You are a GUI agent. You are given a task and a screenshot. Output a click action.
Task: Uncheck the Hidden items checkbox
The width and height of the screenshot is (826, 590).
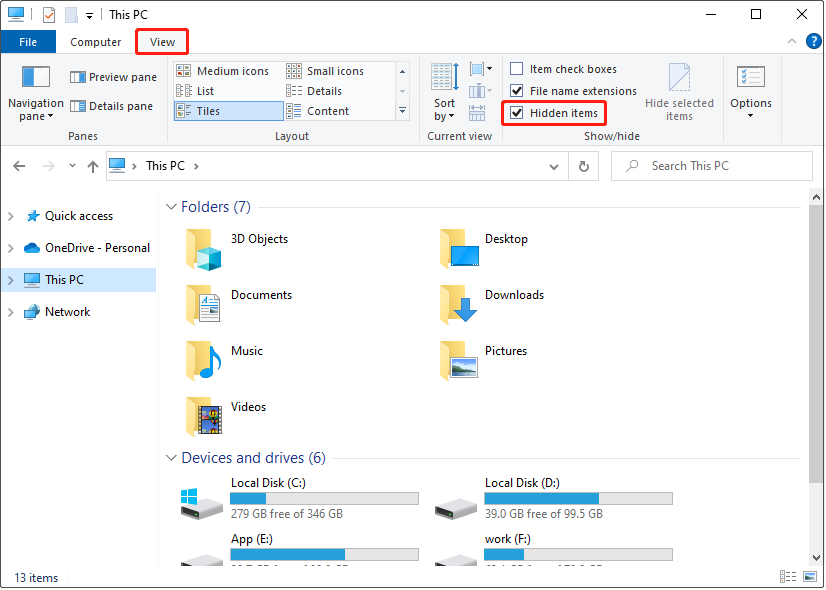pos(517,113)
